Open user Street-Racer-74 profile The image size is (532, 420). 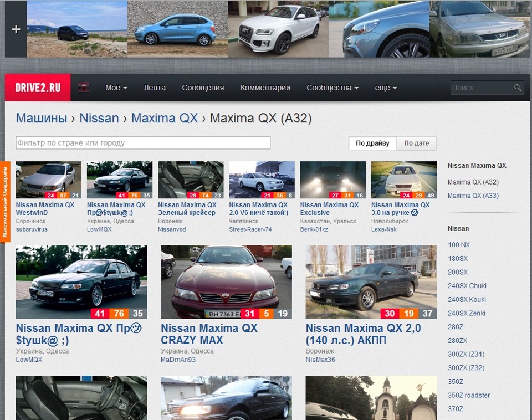[x=250, y=229]
